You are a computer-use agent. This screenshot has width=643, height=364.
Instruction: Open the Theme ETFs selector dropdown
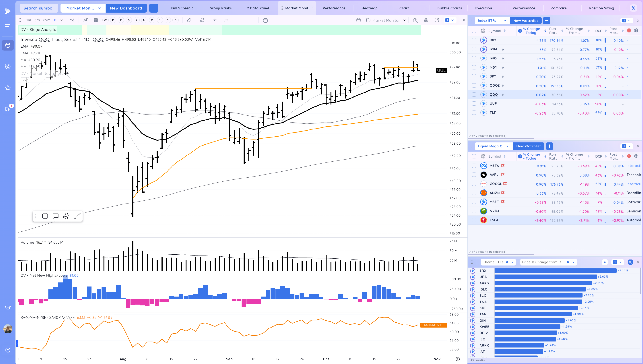click(512, 262)
